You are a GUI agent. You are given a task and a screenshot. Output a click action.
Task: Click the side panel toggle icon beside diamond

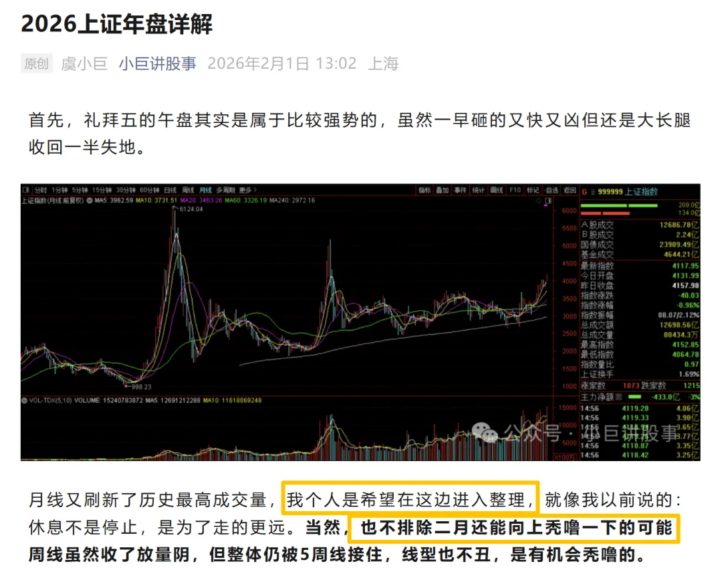click(x=548, y=201)
